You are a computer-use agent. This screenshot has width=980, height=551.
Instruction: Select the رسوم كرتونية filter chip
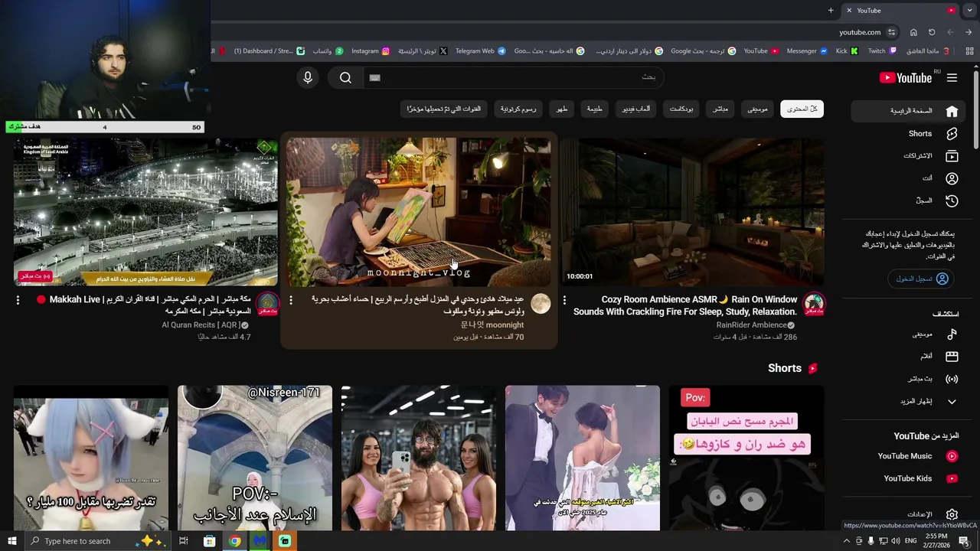(518, 109)
